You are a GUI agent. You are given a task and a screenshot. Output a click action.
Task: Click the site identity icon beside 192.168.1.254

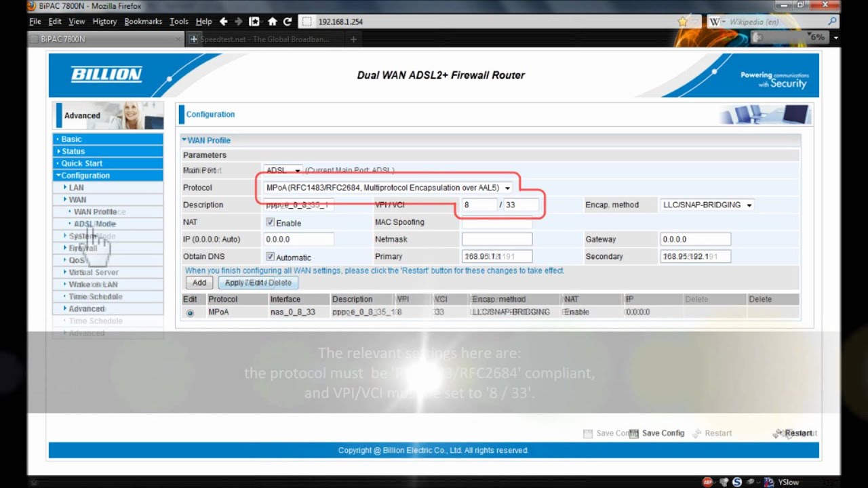[x=307, y=22]
